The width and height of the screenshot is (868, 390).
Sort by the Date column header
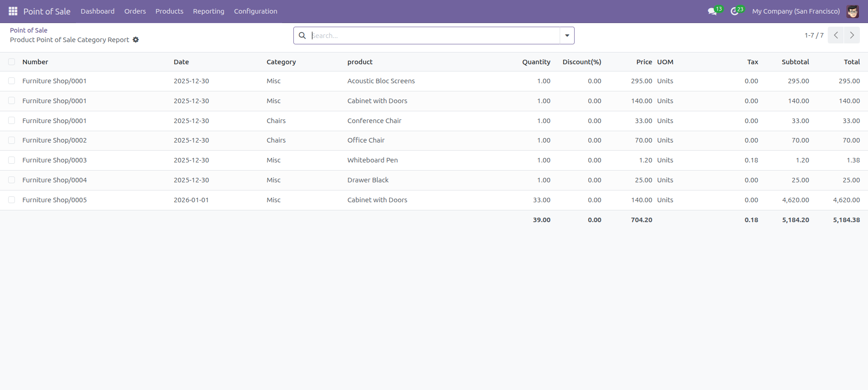coord(181,62)
